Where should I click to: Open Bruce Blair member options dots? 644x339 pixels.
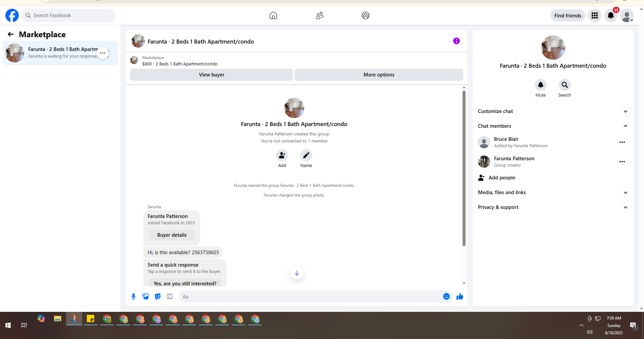click(x=622, y=142)
